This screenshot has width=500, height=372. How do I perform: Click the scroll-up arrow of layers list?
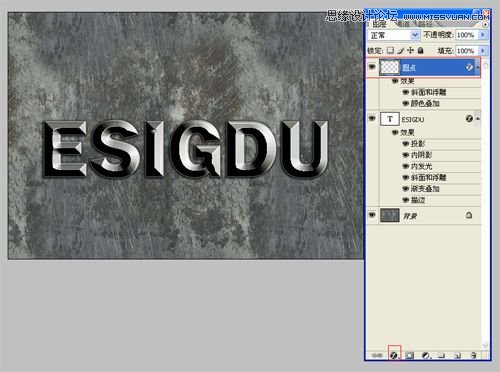485,65
